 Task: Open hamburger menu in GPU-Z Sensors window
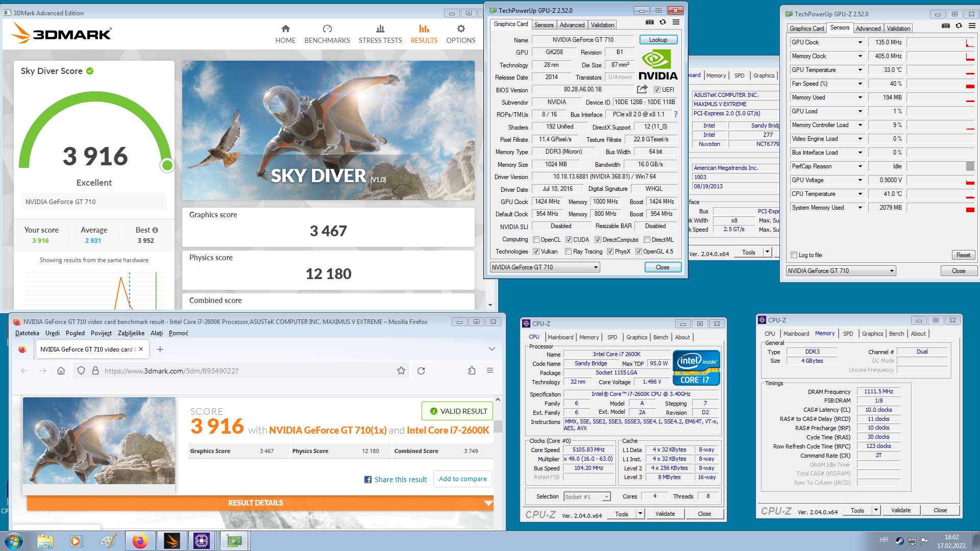coord(972,26)
